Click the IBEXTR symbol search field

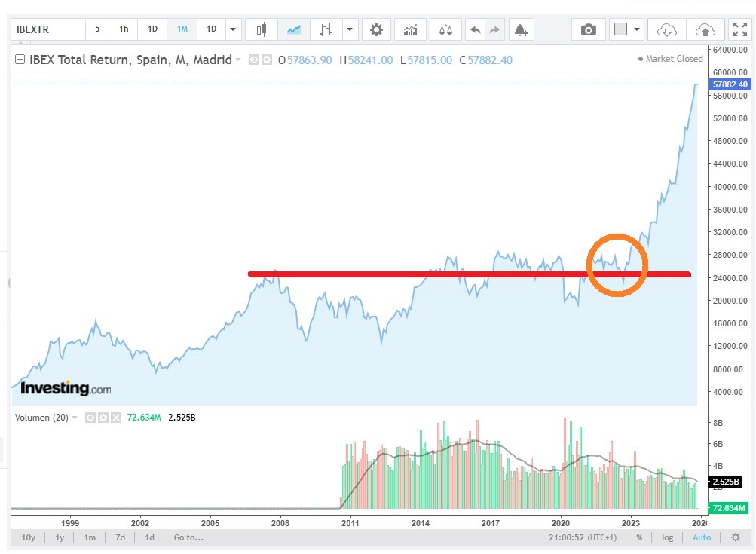(x=47, y=29)
